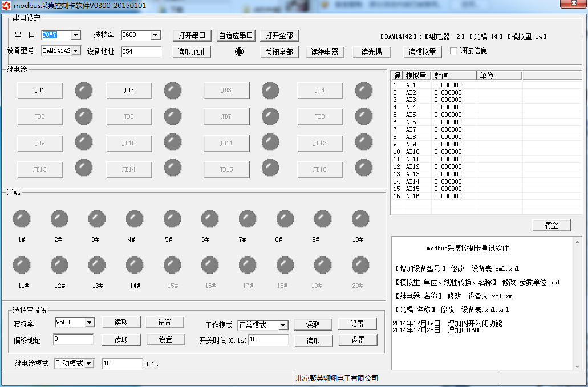588x387 pixels.
Task: Expand the 继电器模式 手动模式 dropdown
Action: coord(88,363)
